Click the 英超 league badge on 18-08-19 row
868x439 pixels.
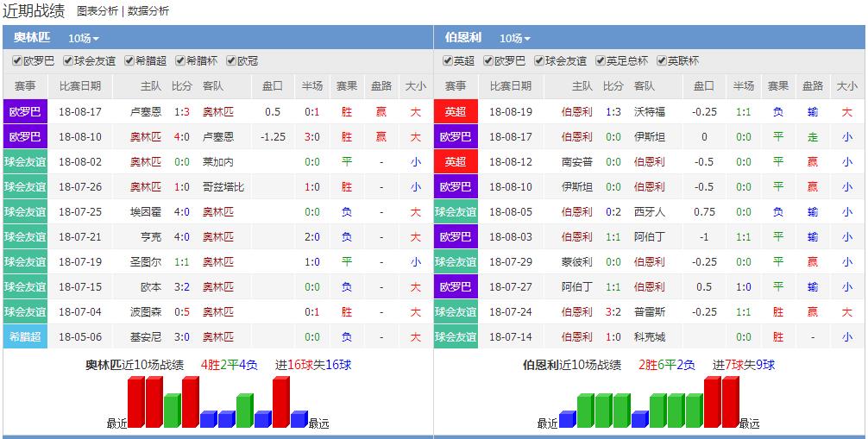point(455,112)
